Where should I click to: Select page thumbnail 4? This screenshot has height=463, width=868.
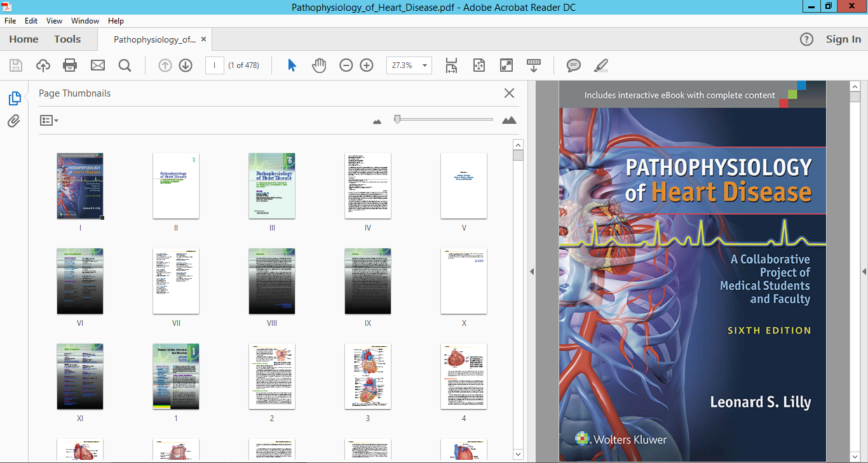coord(464,377)
